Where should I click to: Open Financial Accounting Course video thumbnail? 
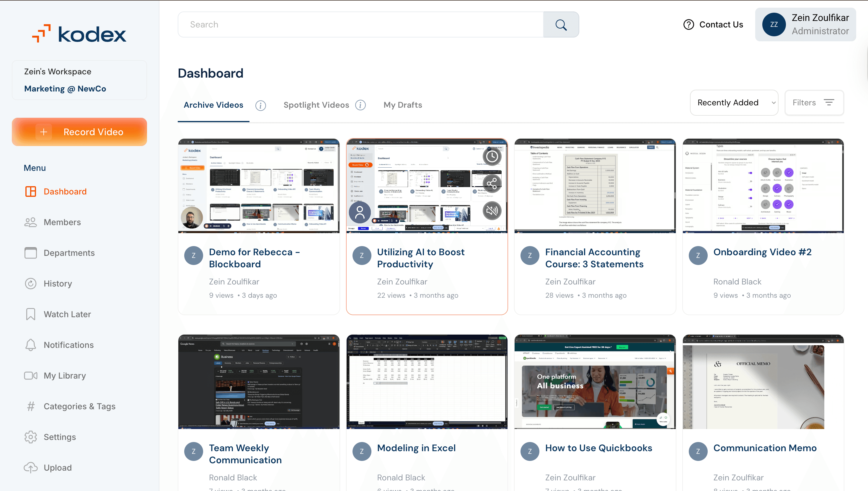point(595,186)
